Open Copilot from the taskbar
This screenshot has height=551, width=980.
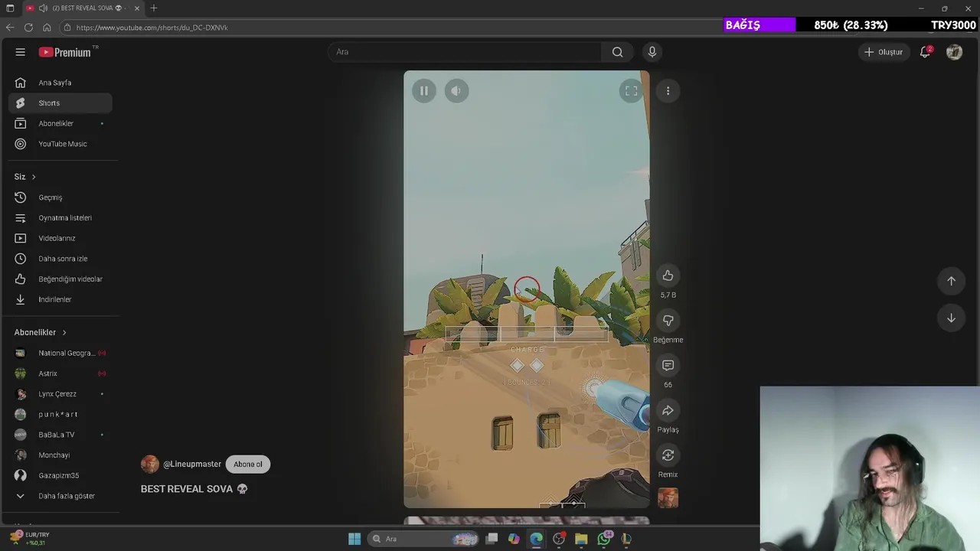click(x=514, y=539)
